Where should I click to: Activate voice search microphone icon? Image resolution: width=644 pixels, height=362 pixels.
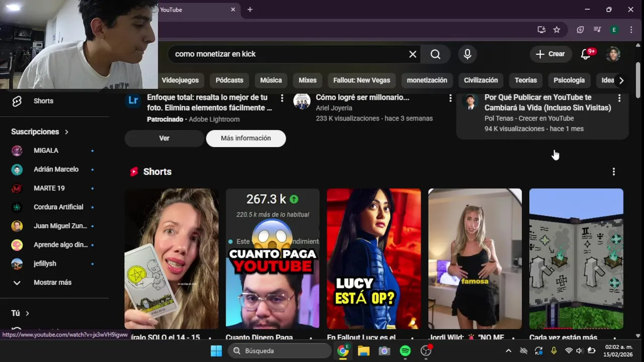click(x=467, y=54)
